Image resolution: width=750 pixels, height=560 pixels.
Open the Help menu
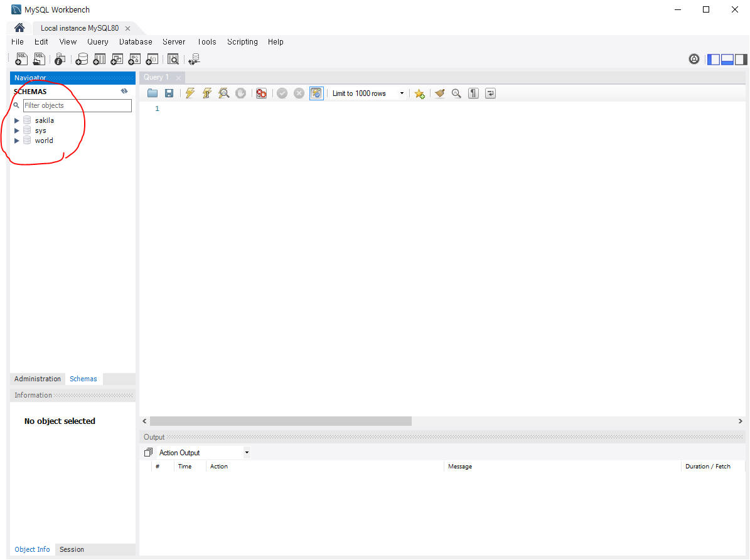click(x=276, y=41)
